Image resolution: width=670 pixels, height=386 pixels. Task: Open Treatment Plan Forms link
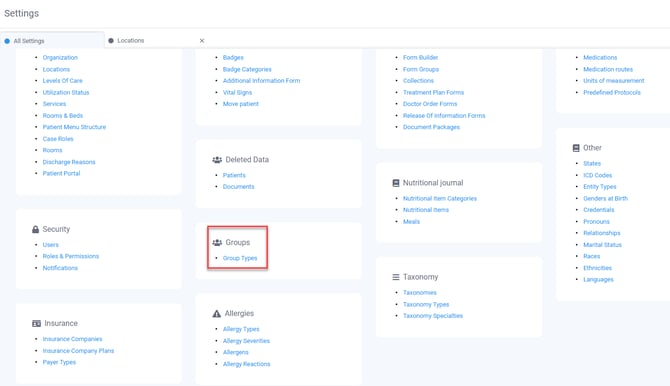pos(433,92)
